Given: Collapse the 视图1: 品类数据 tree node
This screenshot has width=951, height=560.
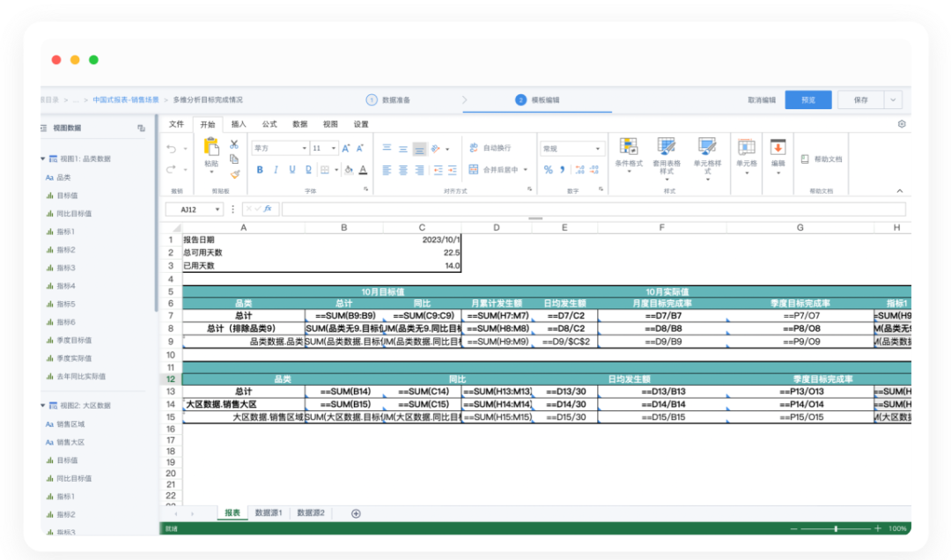Looking at the screenshot, I should point(42,158).
